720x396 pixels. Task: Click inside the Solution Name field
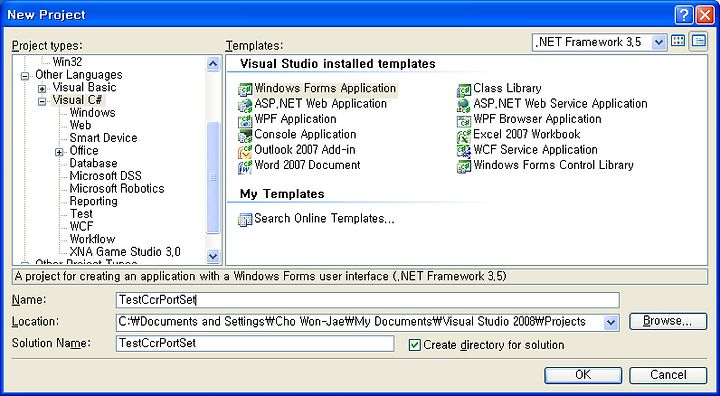tap(255, 343)
